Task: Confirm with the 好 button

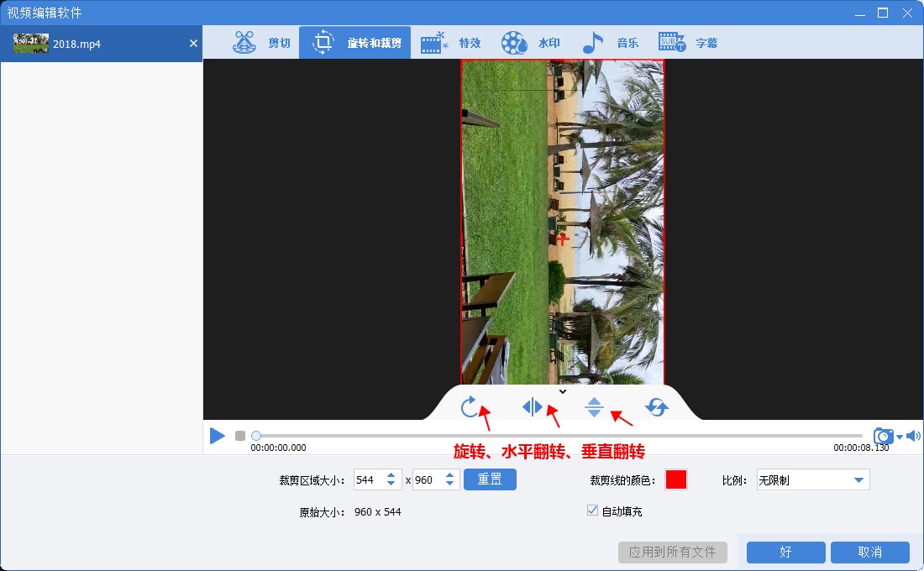Action: point(785,553)
